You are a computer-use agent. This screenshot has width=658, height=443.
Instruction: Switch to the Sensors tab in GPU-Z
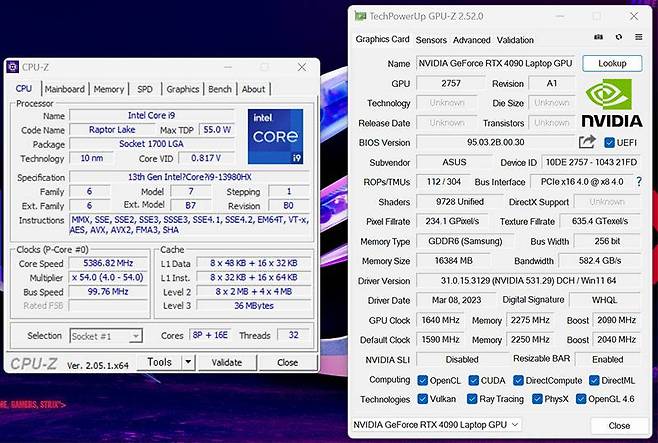click(431, 40)
